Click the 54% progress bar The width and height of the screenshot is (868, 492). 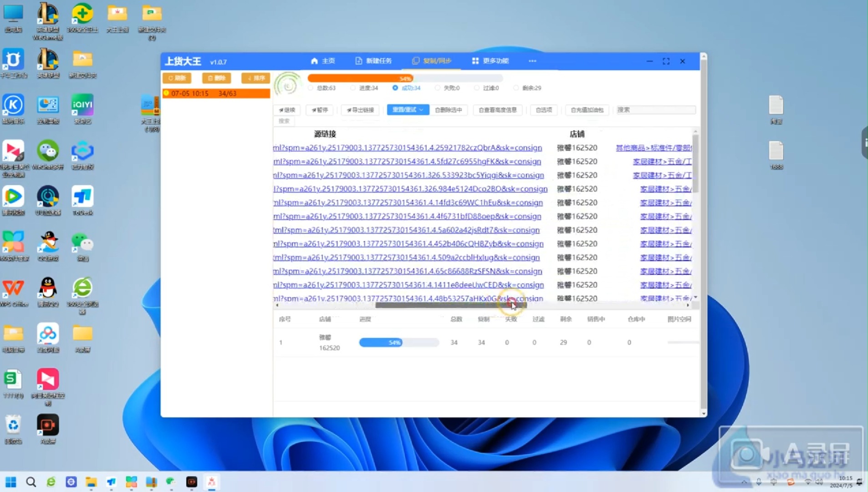point(404,78)
